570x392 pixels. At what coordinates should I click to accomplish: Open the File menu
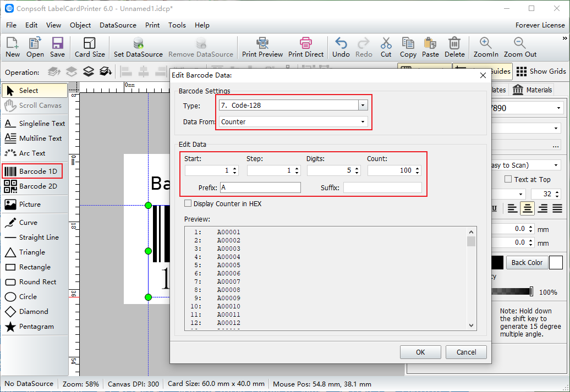[11, 25]
